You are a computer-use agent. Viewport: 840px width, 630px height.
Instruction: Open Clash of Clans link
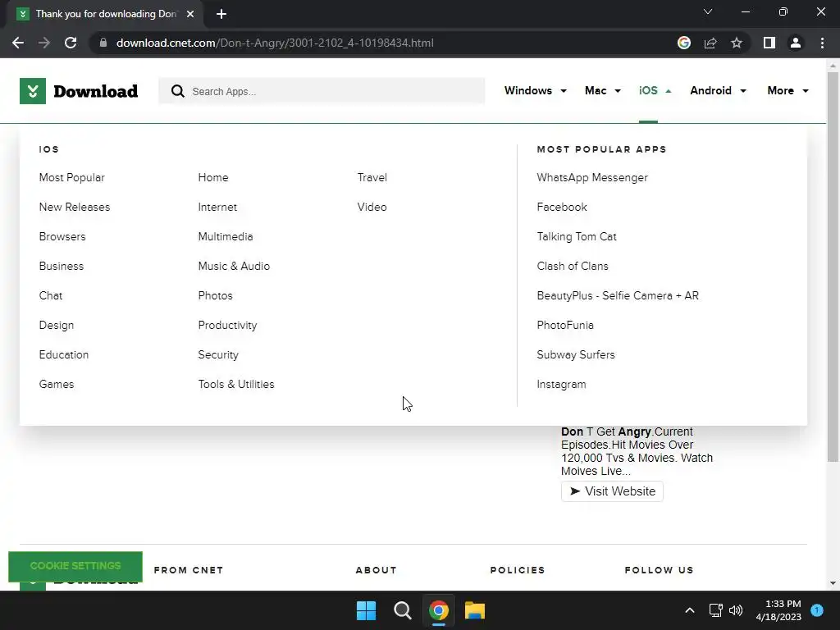573,266
